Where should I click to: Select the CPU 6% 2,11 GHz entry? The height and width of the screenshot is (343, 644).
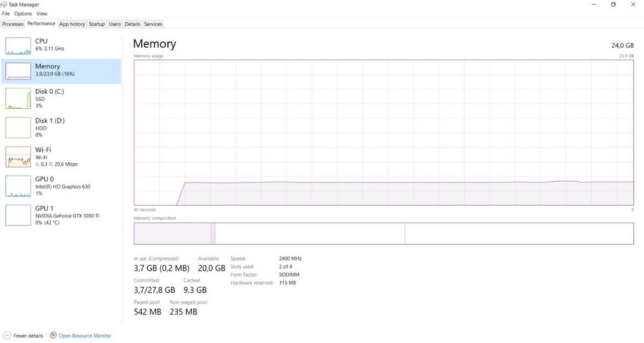pyautogui.click(x=61, y=46)
